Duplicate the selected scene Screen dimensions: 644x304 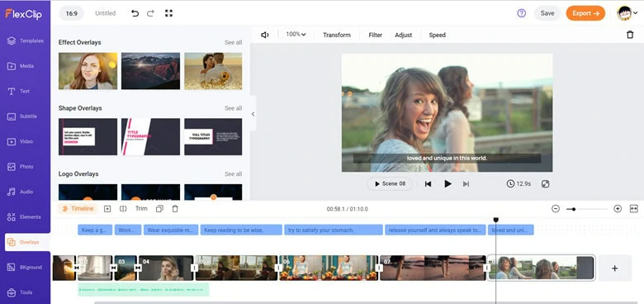[159, 209]
